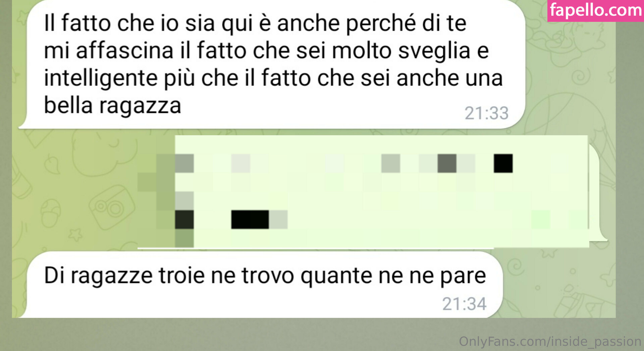Click the 21:34 message timestamp

coord(464,304)
